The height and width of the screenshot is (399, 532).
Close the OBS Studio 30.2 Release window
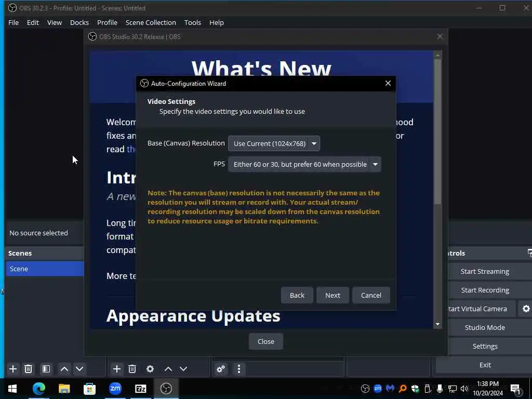pos(440,37)
